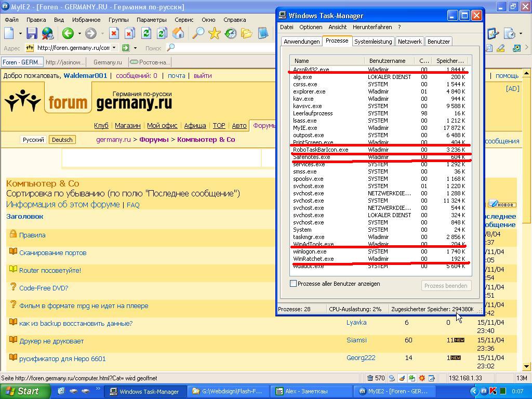Select the taskmgr.exe process row
The height and width of the screenshot is (399, 532).
pyautogui.click(x=380, y=237)
